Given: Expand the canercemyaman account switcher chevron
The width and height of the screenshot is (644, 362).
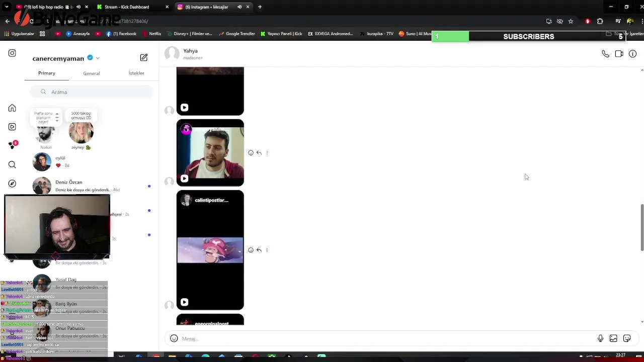Looking at the screenshot, I should 98,58.
